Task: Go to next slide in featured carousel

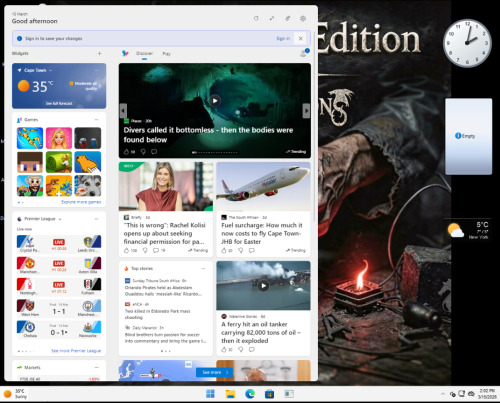Action: click(x=306, y=111)
